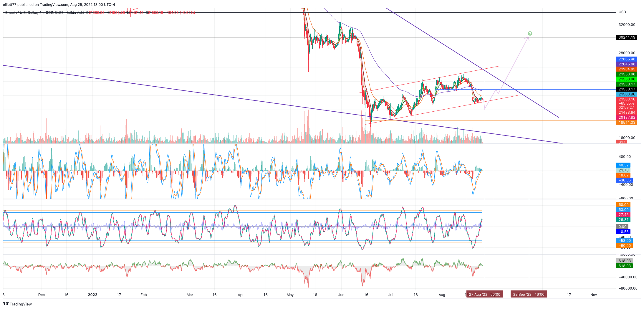
Task: Click the TradingView logo at the bottom
Action: 17,304
